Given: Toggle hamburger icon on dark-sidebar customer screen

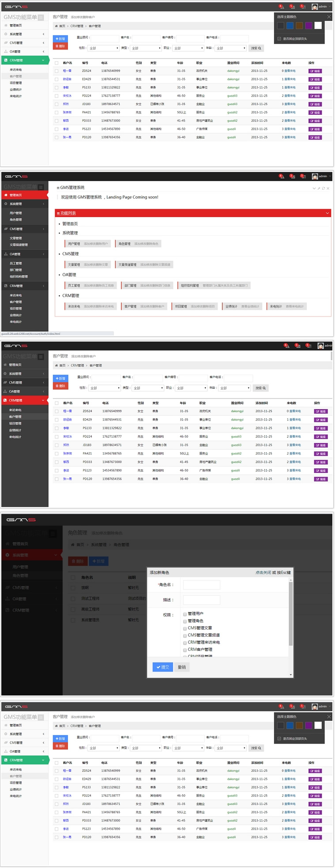Looking at the screenshot, I should coord(41,357).
